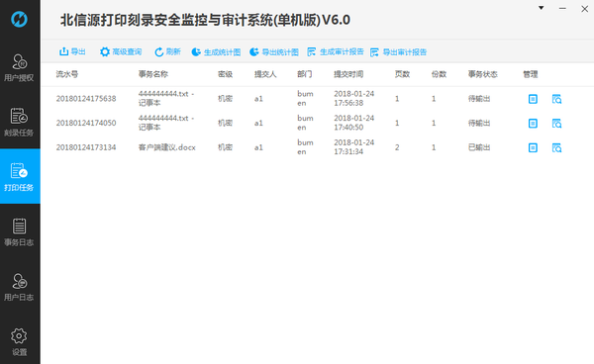Open 高级查询 advanced query
Viewport: 594px width, 364px height.
121,51
